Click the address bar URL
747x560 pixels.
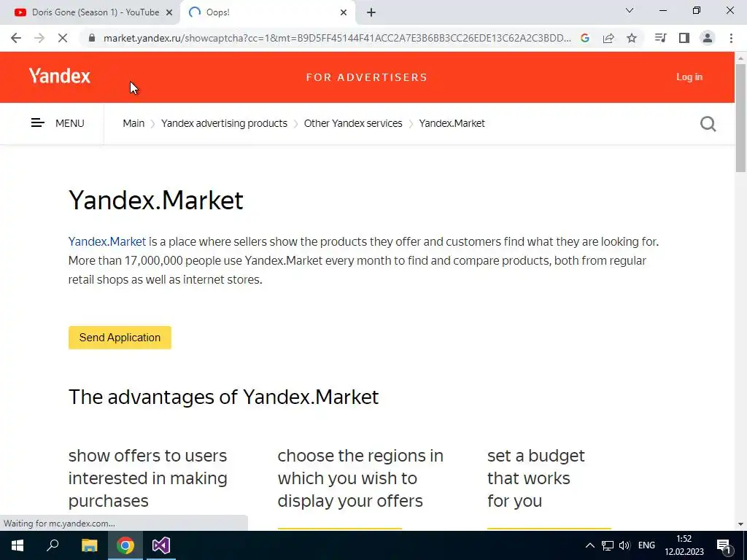click(337, 38)
